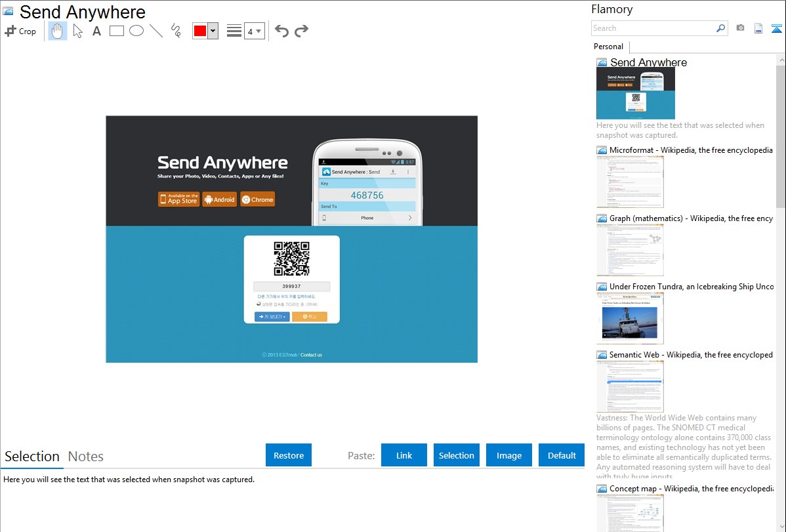The image size is (786, 532).
Task: Switch to the Notes tab
Action: 86,457
